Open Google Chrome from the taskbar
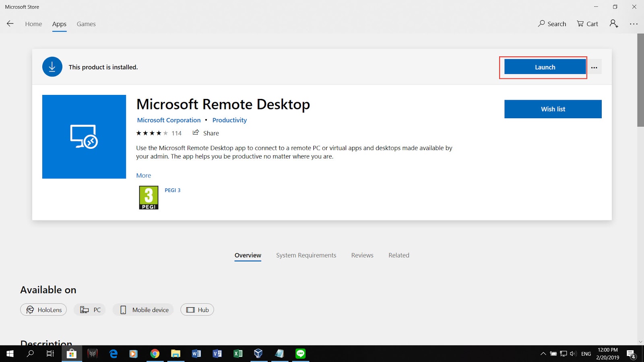 [155, 354]
